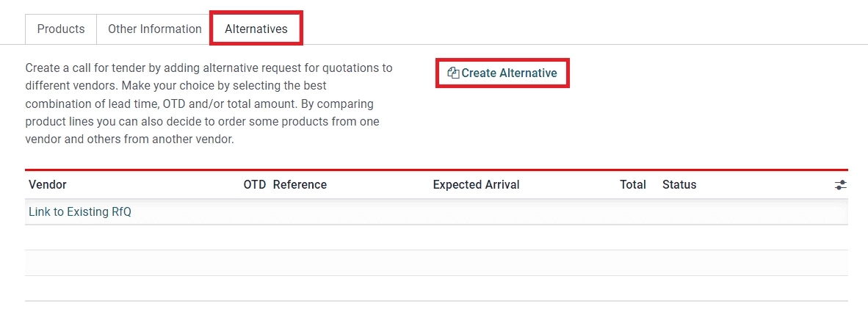Viewport: 868px width, 312px height.
Task: Sort by the Status column header
Action: click(x=679, y=185)
